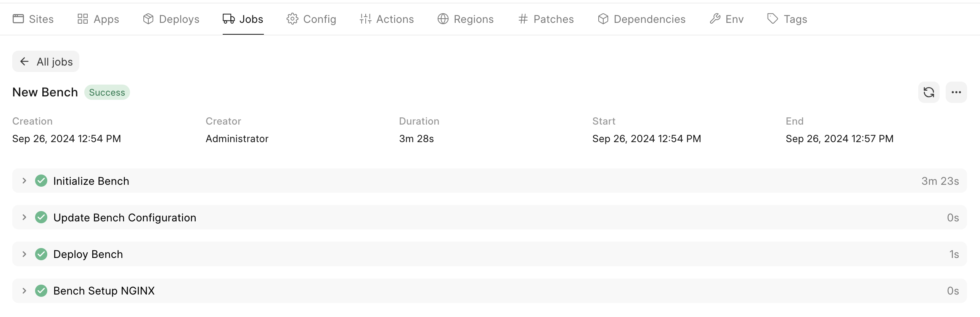The height and width of the screenshot is (317, 980).
Task: Select the Jobs tab
Action: (x=243, y=19)
